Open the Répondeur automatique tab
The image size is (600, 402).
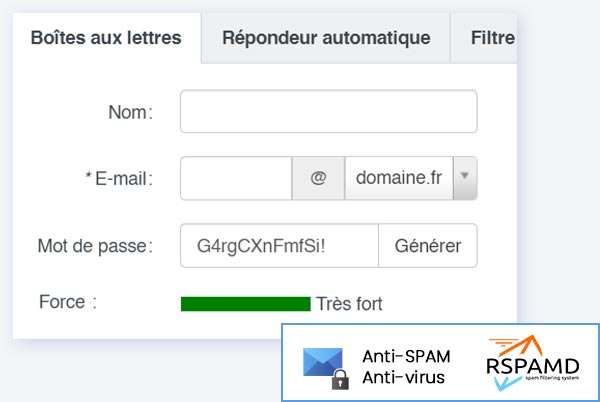point(326,39)
